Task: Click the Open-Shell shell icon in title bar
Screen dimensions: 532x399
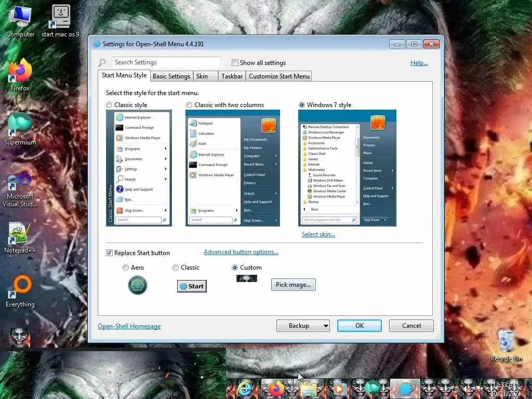Action: (x=97, y=44)
